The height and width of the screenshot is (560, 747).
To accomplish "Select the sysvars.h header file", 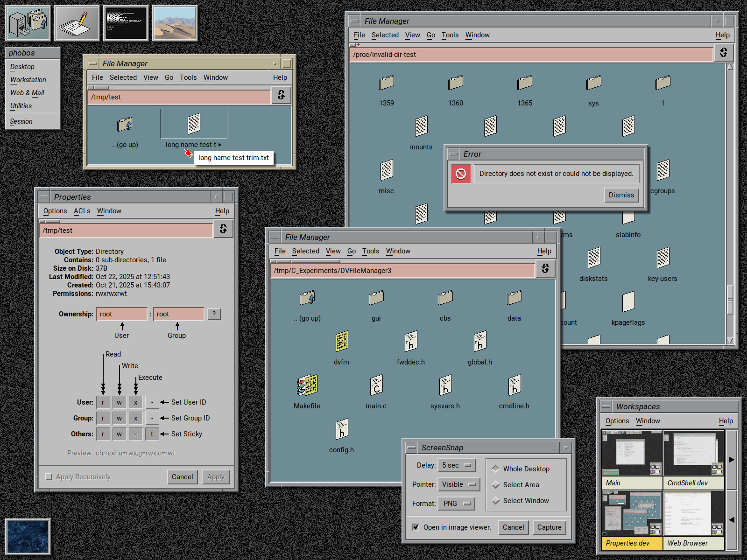I will click(445, 385).
